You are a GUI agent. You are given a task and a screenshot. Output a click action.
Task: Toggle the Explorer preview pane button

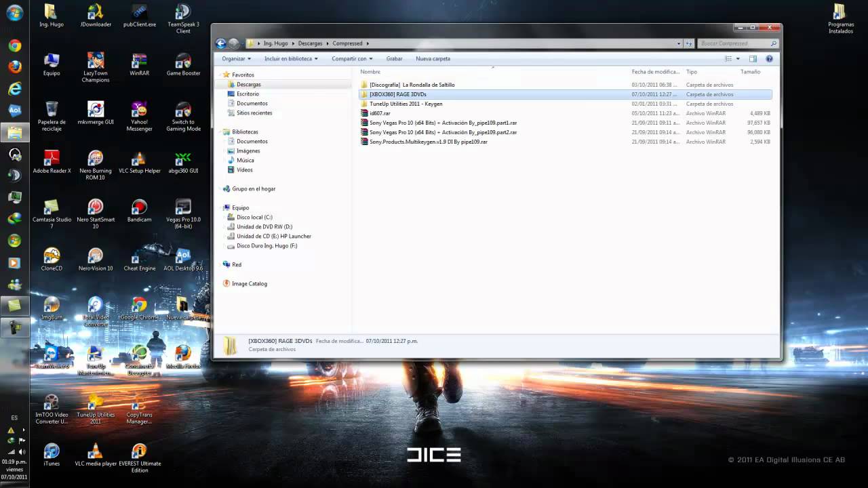[x=753, y=59]
